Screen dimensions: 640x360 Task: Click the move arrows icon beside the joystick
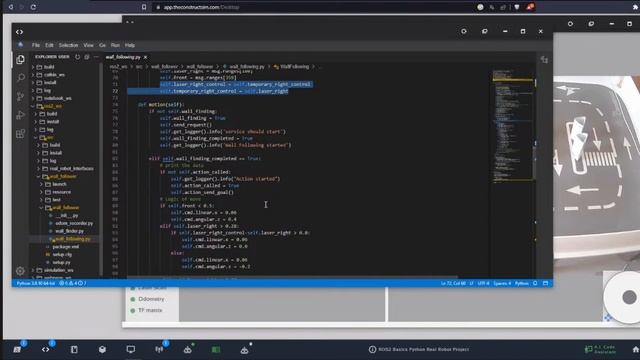608,318
